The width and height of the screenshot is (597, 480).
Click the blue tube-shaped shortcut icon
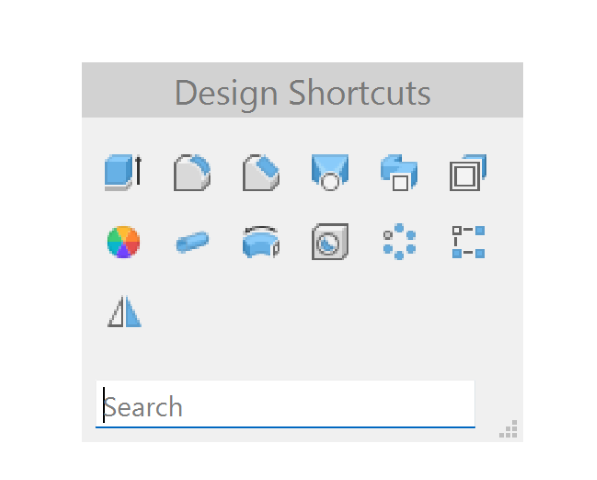coord(192,242)
